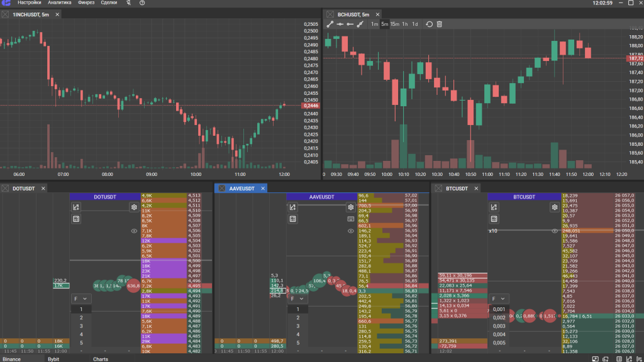Reset the BCHUSDT chart with the refresh icon
The image size is (644, 362).
click(x=430, y=24)
